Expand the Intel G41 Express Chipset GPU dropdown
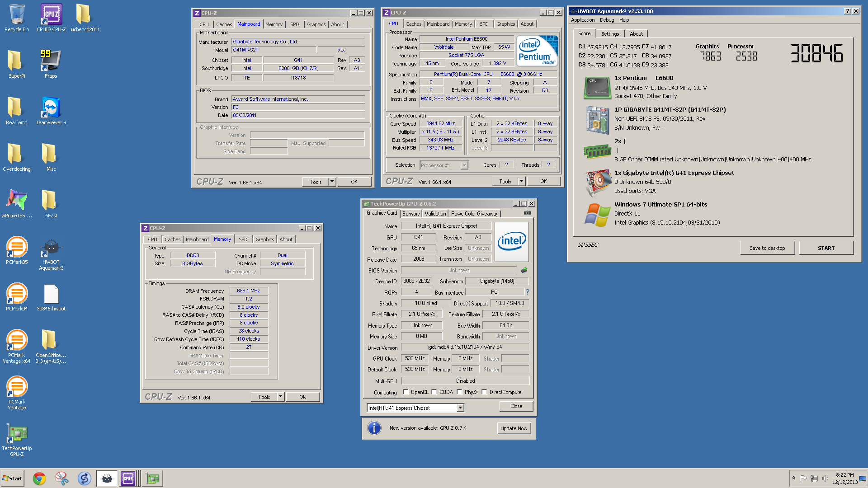The image size is (868, 488). point(460,408)
